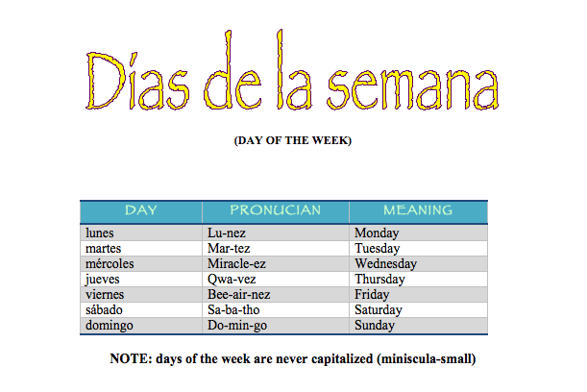The height and width of the screenshot is (392, 587).
Task: Select the PRONUCIAN column header
Action: tap(275, 210)
